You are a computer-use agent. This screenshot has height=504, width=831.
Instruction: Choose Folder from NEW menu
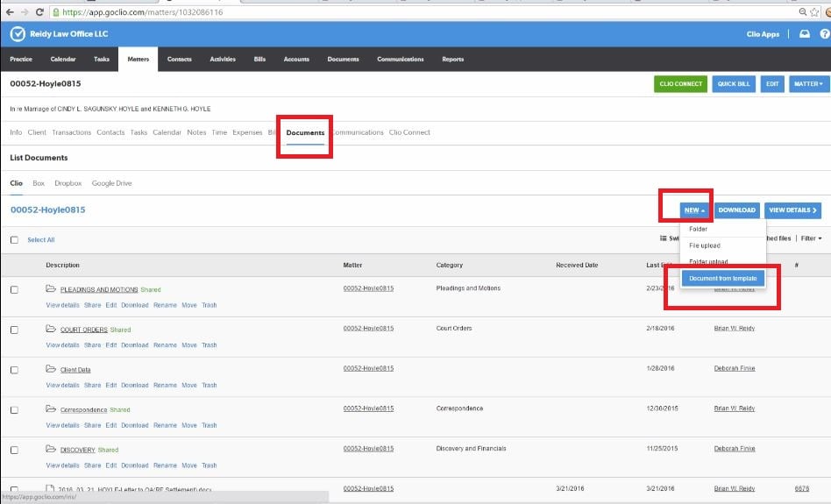(698, 229)
